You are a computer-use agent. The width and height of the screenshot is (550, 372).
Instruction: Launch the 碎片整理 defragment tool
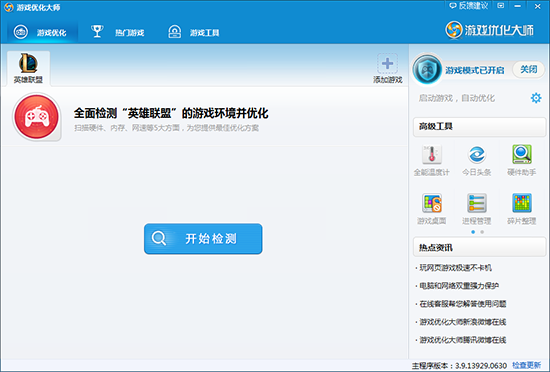point(522,203)
